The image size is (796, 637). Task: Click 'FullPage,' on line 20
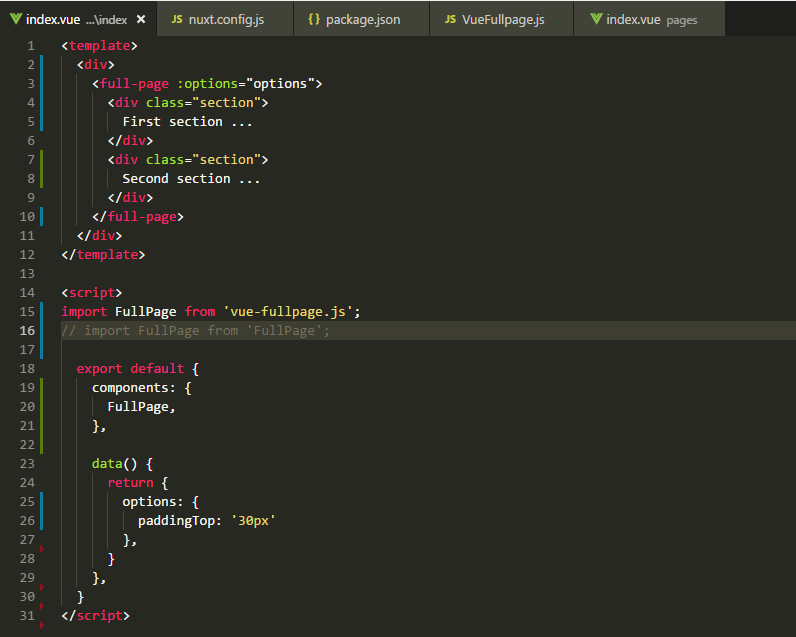pyautogui.click(x=141, y=407)
